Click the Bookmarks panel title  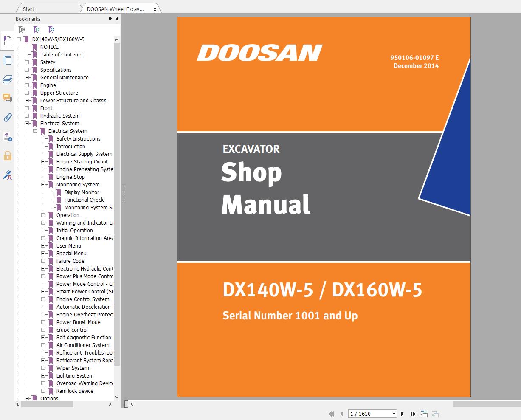point(28,19)
